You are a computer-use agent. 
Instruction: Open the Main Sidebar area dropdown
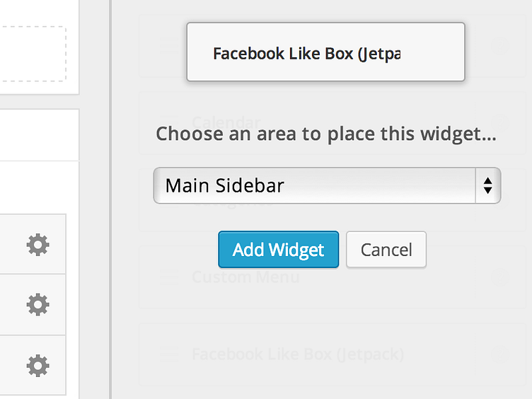[316, 185]
